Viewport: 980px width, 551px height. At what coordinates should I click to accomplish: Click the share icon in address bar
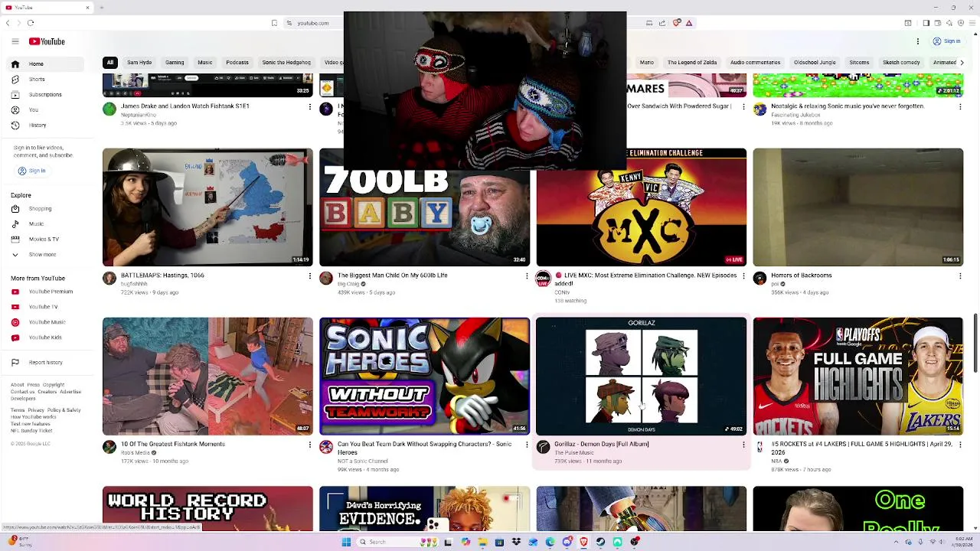(x=662, y=23)
